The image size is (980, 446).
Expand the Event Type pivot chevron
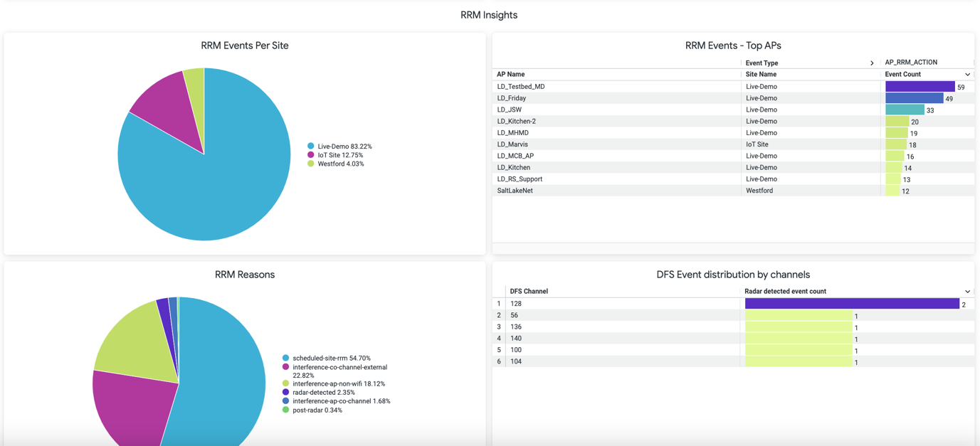[x=872, y=63]
